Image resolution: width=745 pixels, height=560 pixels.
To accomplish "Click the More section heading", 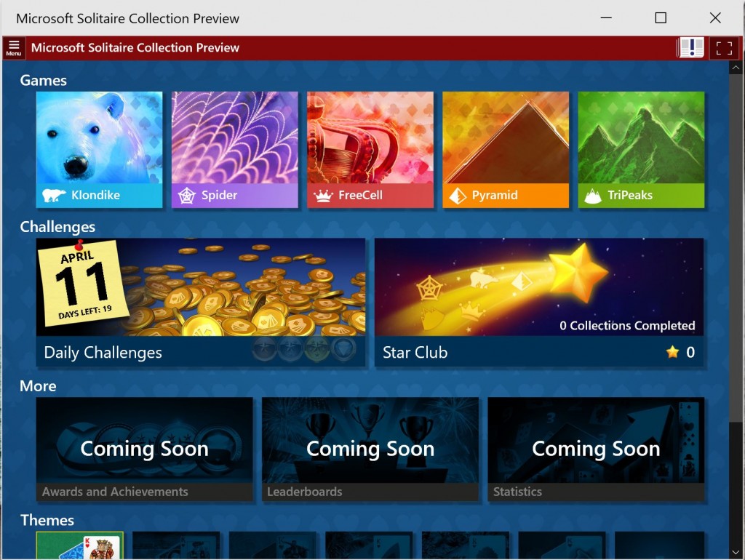I will pyautogui.click(x=38, y=385).
